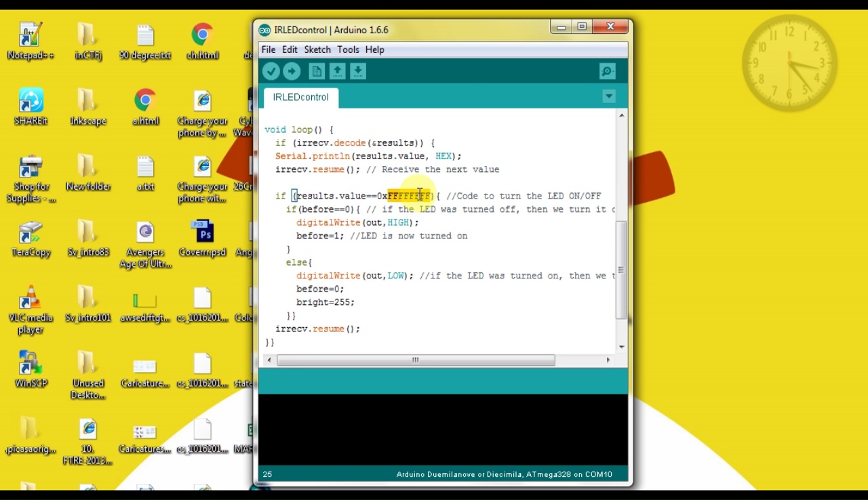Click the scroll right arrow of code editor
868x500 pixels.
608,360
